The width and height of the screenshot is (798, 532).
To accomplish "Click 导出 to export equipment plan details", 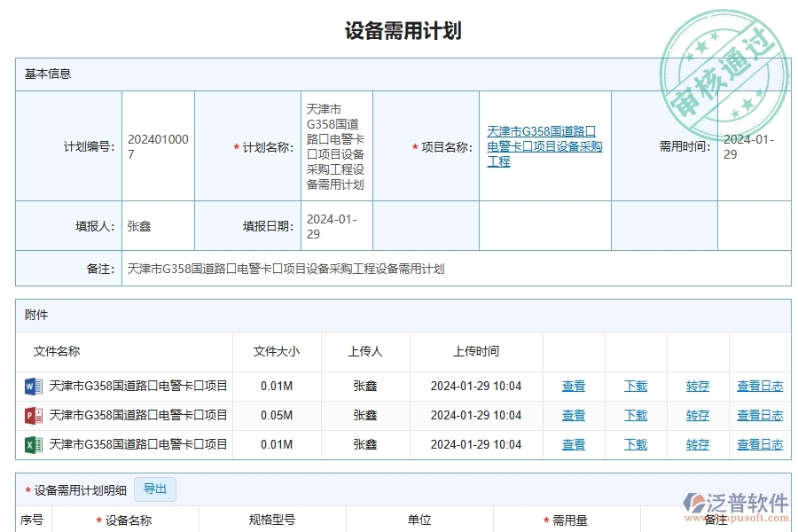I will click(x=155, y=489).
